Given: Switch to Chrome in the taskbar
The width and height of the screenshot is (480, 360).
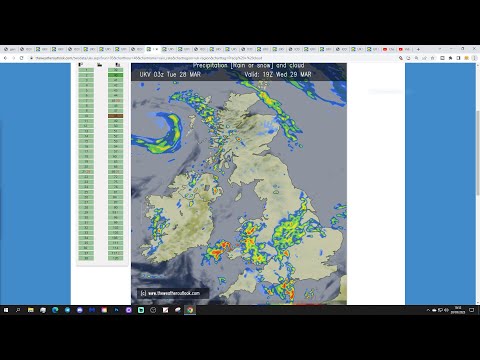Looking at the screenshot, I should point(190,310).
